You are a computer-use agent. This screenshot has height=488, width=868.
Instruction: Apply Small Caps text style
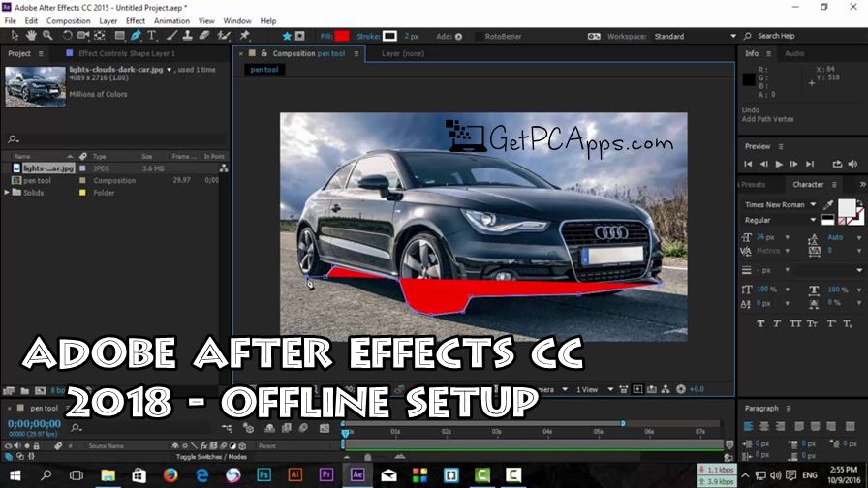click(812, 323)
